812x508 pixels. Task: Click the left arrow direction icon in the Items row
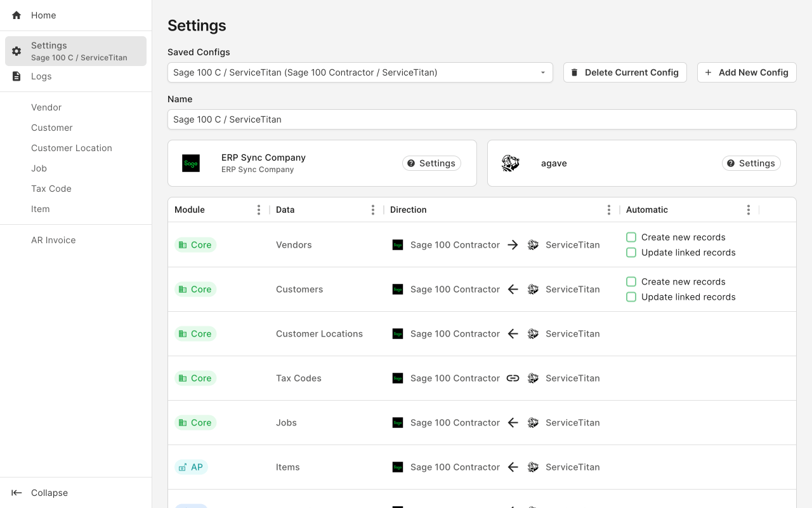[513, 467]
